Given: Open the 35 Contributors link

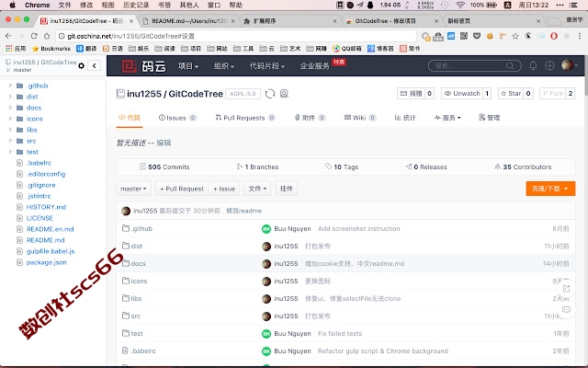Looking at the screenshot, I should (523, 167).
